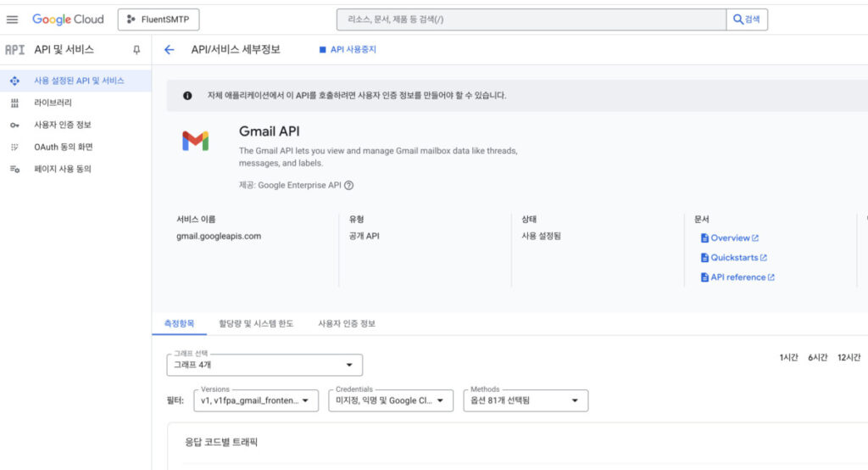The image size is (868, 470).
Task: Open the Versions filter dropdown
Action: pyautogui.click(x=256, y=400)
